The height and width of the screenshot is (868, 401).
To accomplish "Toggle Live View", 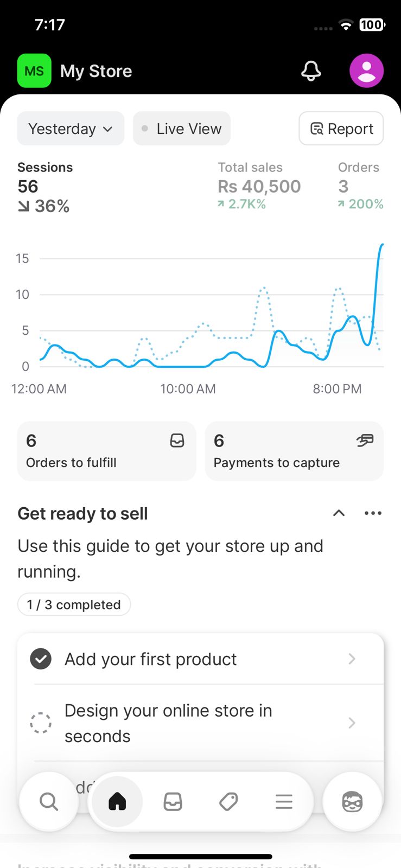I will (x=182, y=129).
